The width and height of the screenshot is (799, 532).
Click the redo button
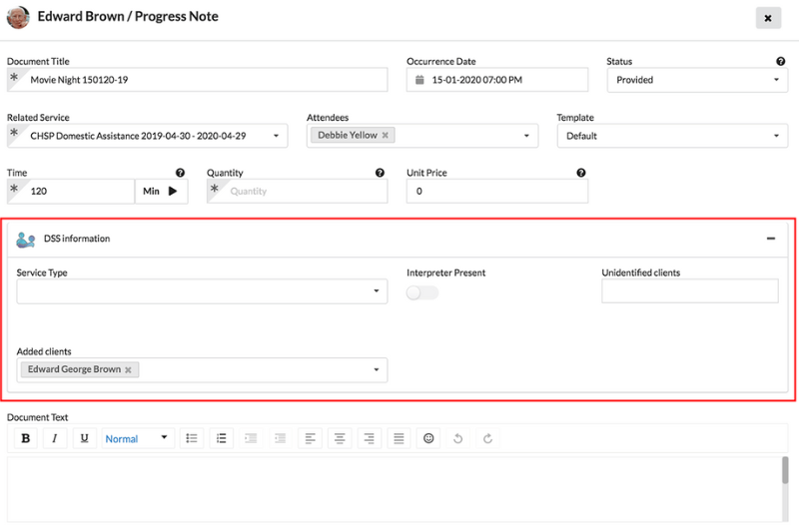pyautogui.click(x=487, y=438)
